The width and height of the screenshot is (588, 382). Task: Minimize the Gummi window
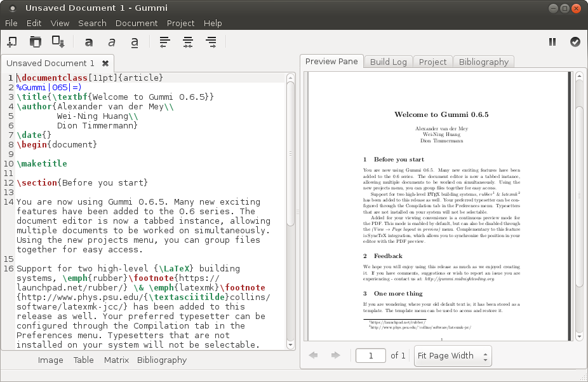tap(553, 8)
